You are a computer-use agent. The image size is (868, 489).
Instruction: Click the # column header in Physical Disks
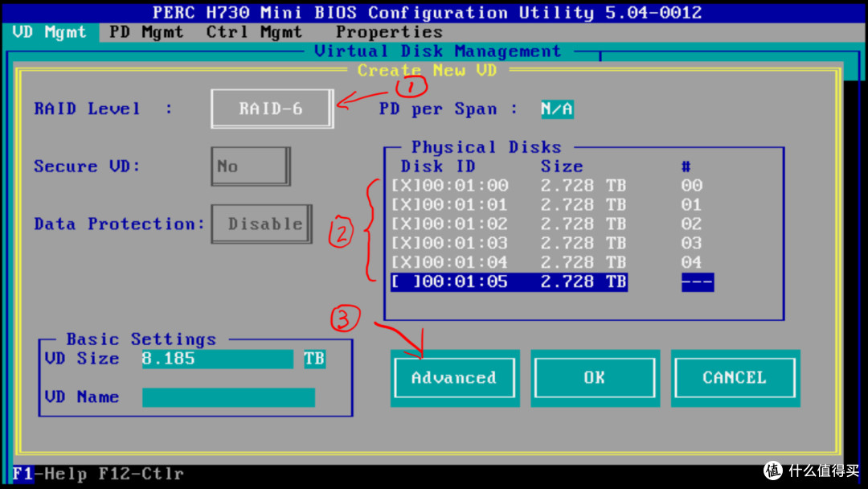686,166
